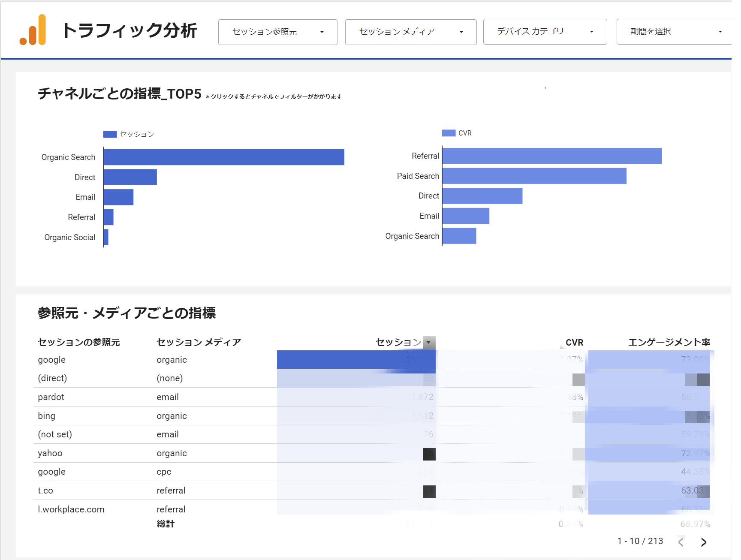Click the セッション column sort arrow icon
The width and height of the screenshot is (741, 560).
pyautogui.click(x=429, y=342)
